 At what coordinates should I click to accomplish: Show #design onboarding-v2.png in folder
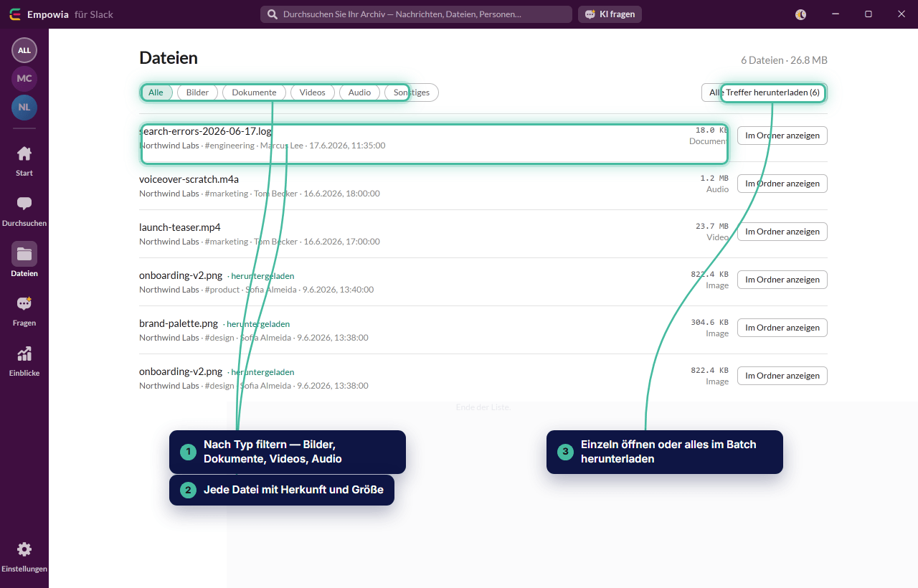pyautogui.click(x=782, y=376)
